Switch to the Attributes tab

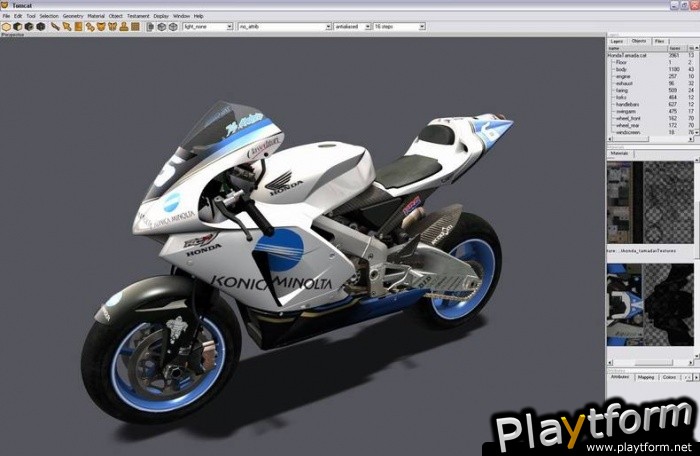(620, 377)
